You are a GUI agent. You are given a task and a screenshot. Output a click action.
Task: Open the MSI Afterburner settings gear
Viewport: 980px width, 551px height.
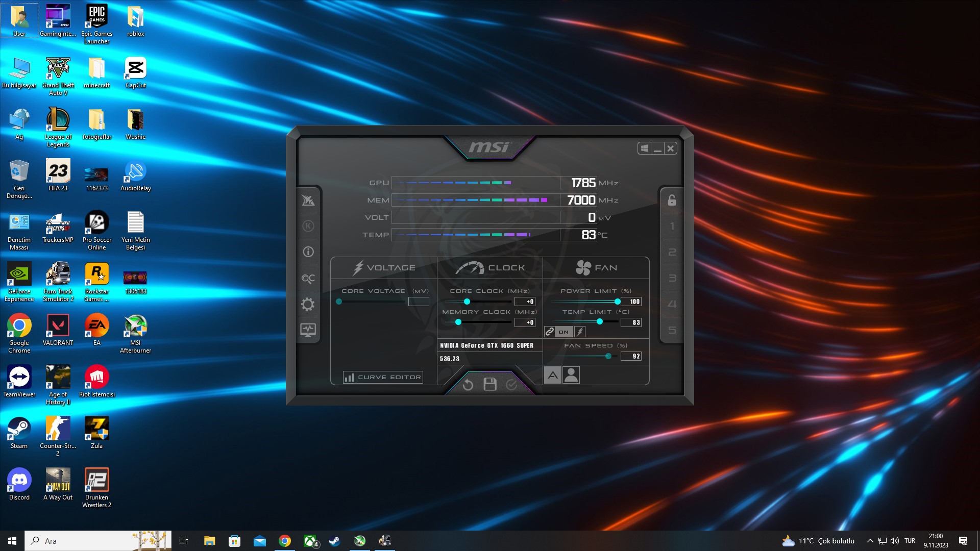[308, 305]
